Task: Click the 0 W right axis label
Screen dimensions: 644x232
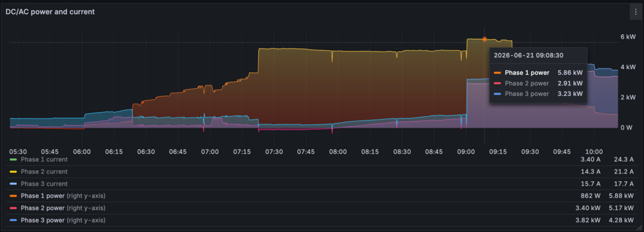Action: [x=627, y=128]
